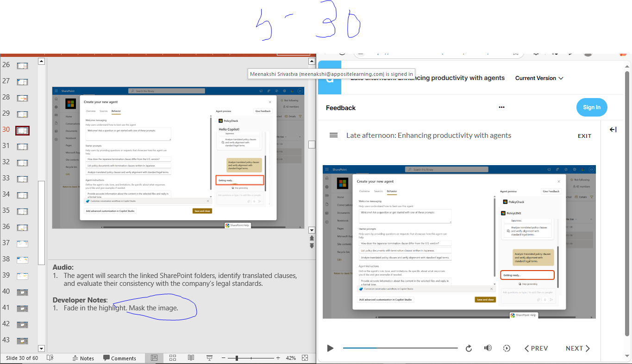Click the spell check accessibility status icon

50,358
